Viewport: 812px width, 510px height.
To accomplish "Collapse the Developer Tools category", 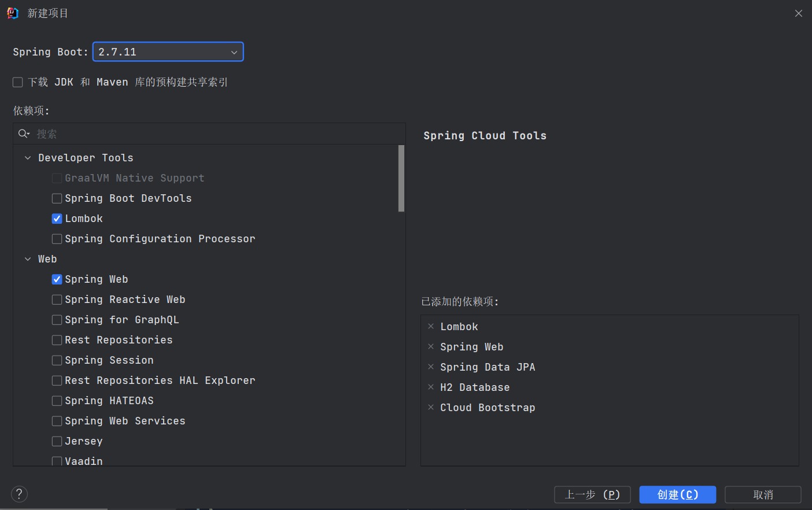I will pos(28,158).
